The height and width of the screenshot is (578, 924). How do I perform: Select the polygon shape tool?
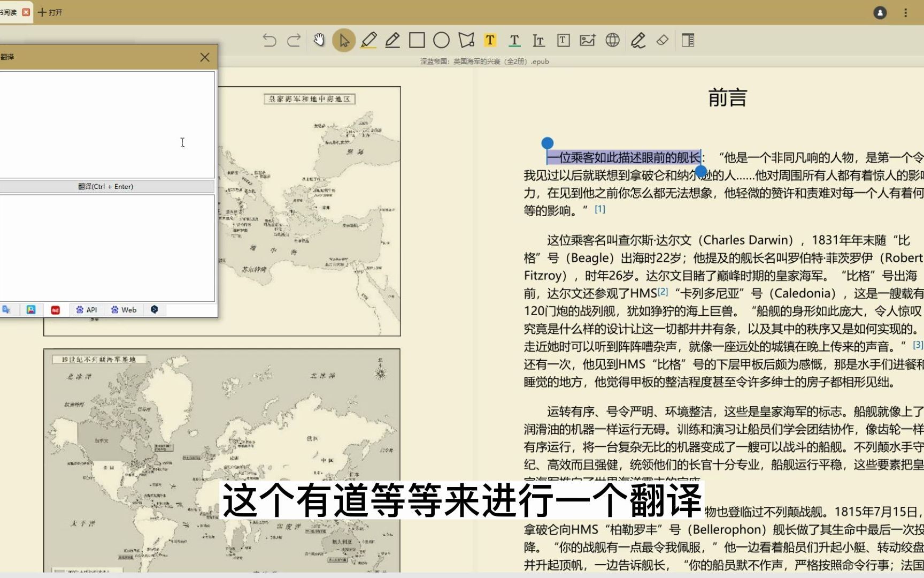pos(466,40)
